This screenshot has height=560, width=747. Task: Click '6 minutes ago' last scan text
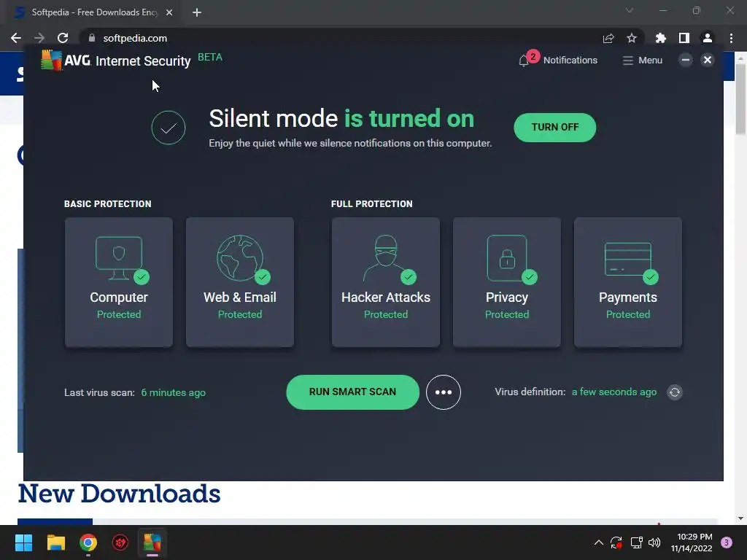[x=174, y=393]
